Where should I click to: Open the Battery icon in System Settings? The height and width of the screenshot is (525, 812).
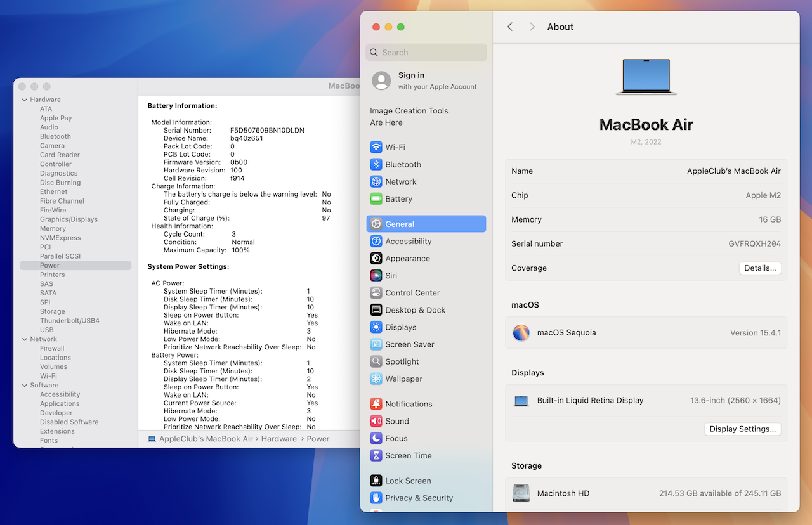pos(376,198)
